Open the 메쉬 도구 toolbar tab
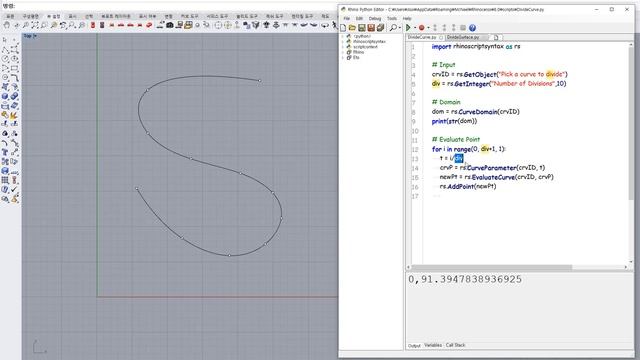This screenshot has width=640, height=360. pos(275,16)
